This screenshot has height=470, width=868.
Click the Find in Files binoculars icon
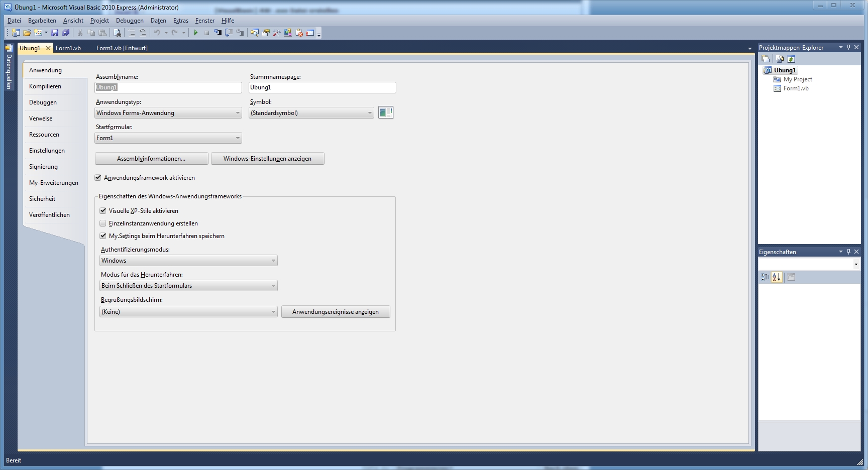click(117, 33)
